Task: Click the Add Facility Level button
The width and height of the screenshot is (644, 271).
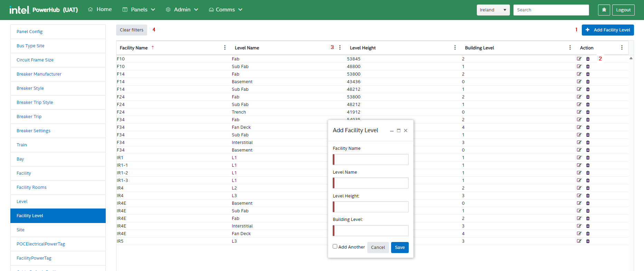Action: click(x=608, y=30)
